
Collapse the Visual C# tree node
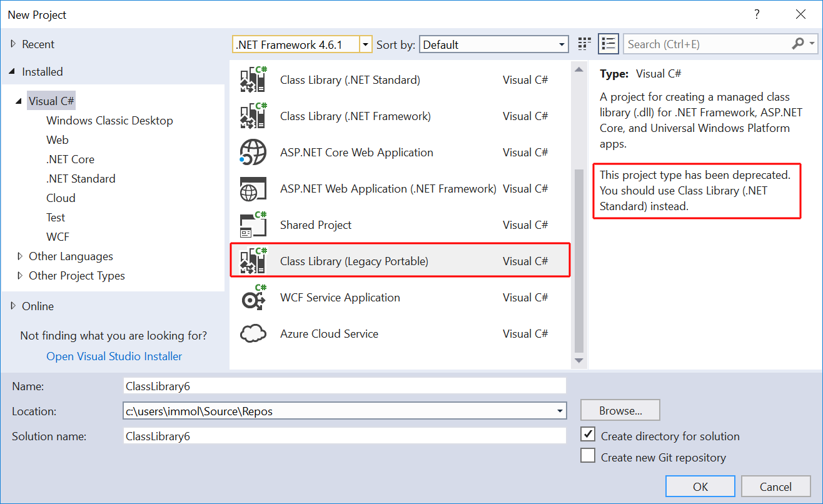(19, 101)
